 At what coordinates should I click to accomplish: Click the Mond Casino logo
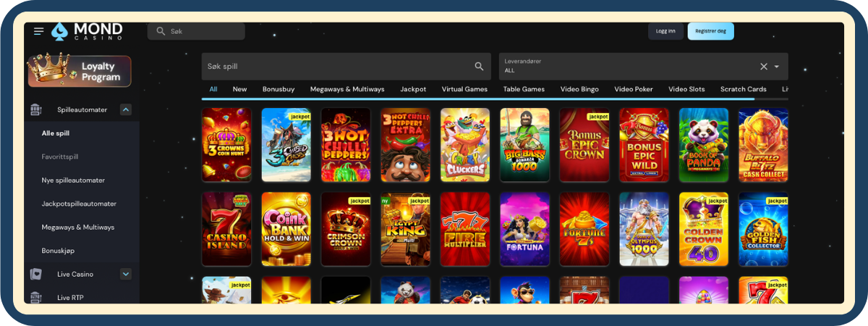(87, 31)
